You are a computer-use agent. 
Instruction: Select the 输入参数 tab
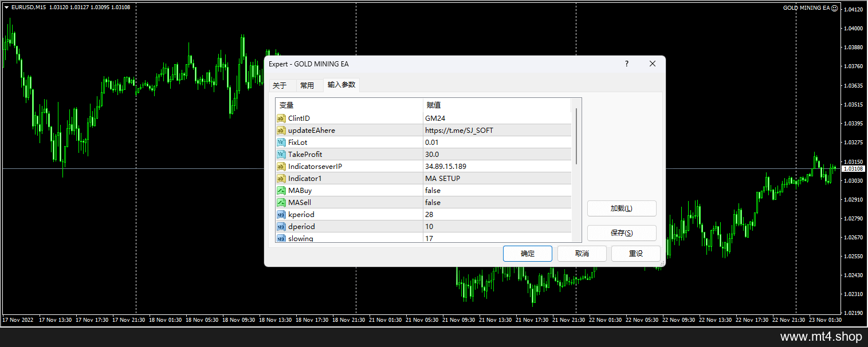(x=341, y=85)
